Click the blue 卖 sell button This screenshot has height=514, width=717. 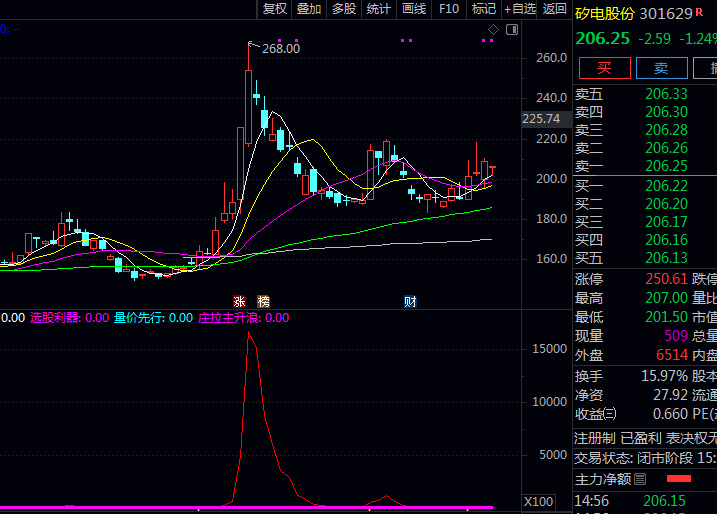(661, 68)
